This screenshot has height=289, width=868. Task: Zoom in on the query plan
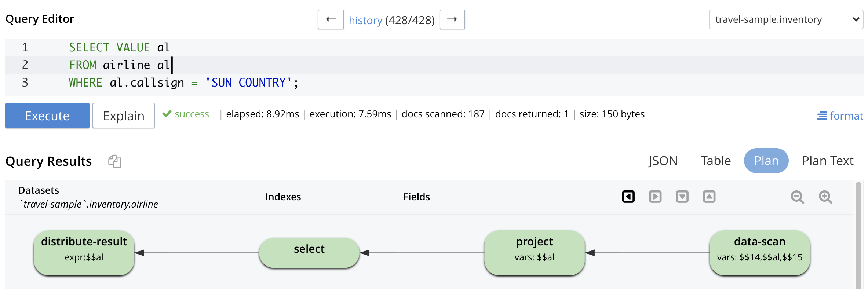point(825,197)
